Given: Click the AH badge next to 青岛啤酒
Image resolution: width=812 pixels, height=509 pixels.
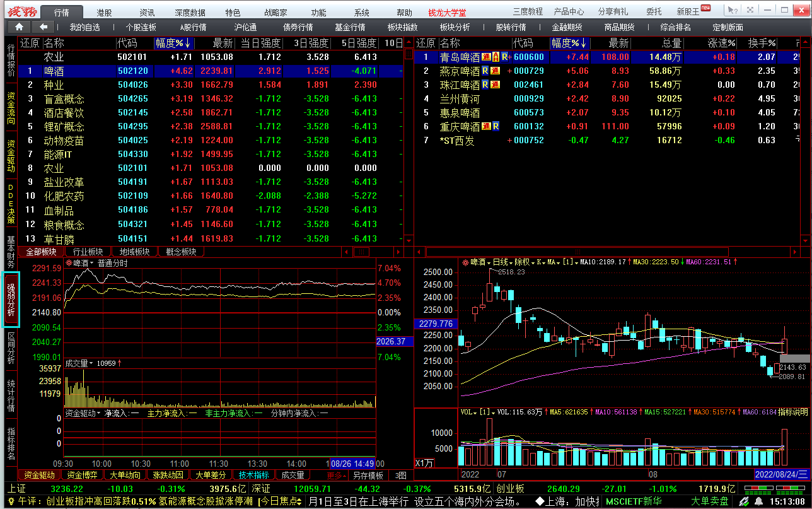Looking at the screenshot, I should click(x=496, y=57).
